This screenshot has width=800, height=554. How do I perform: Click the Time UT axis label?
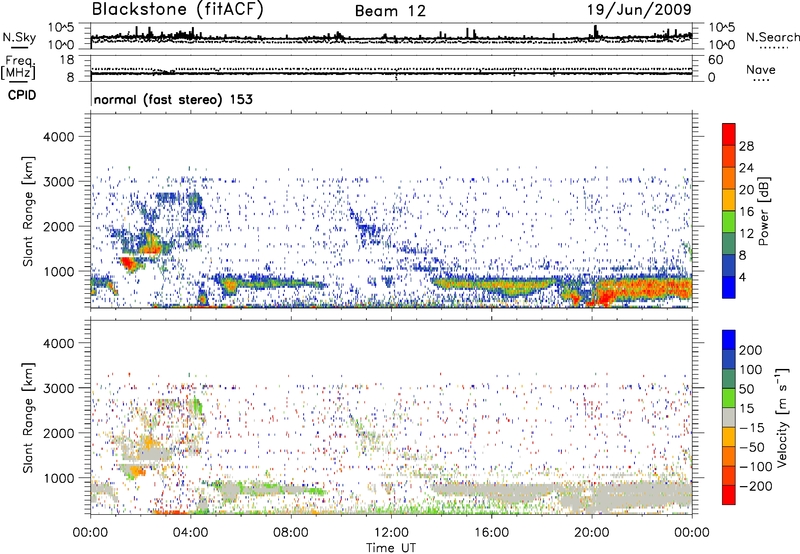pos(391,548)
